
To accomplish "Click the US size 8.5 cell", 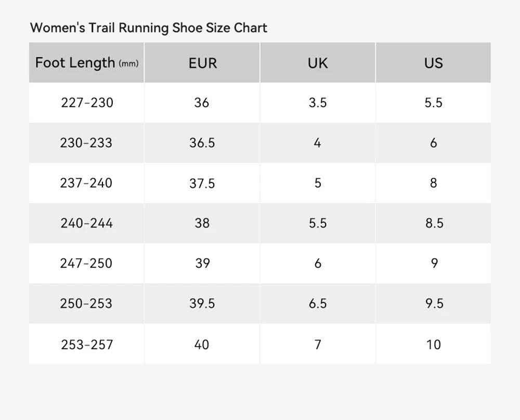I will (433, 224).
